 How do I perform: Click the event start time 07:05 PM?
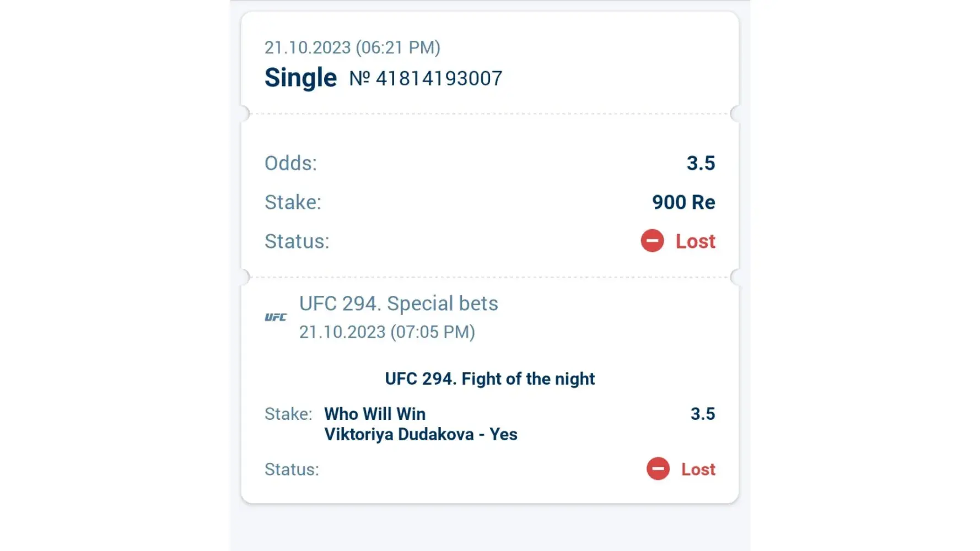387,332
